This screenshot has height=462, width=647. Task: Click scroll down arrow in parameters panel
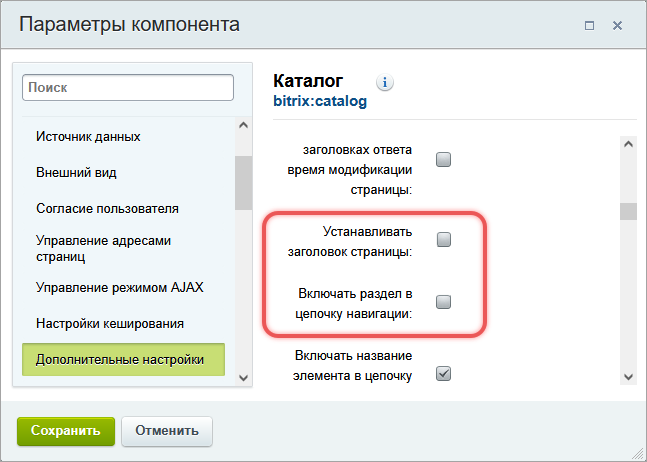[x=628, y=376]
